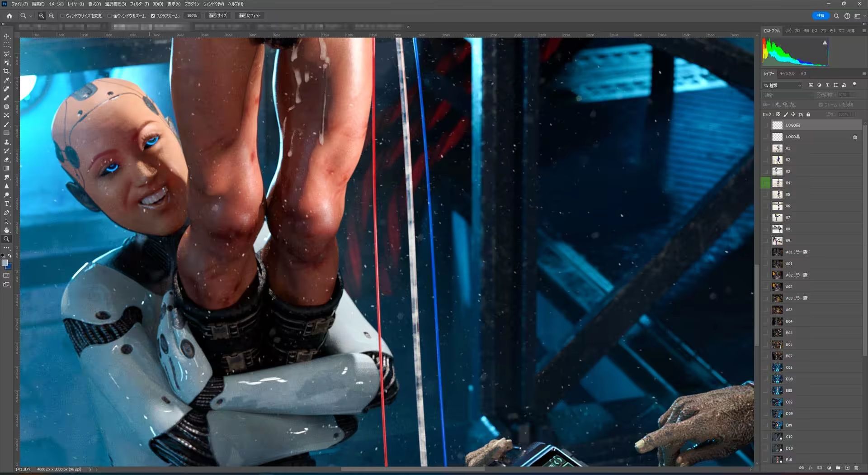This screenshot has width=868, height=475.
Task: Open status bar info arrow
Action: click(x=90, y=470)
